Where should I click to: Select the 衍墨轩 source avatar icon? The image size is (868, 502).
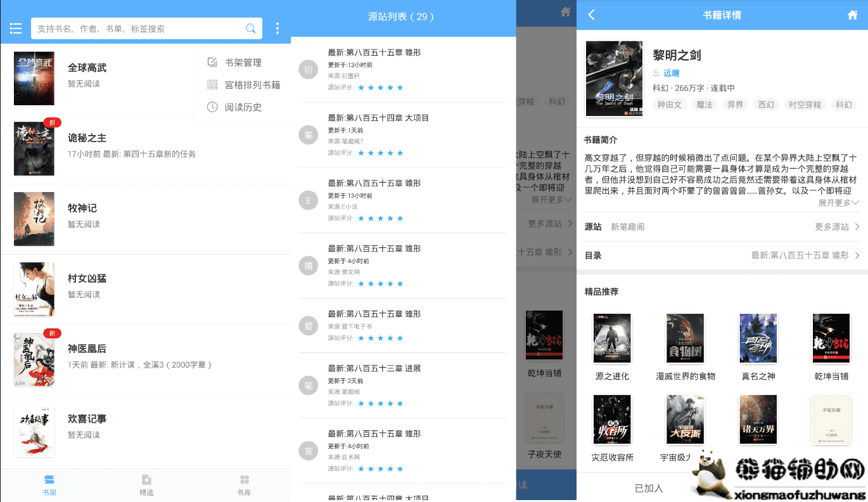pyautogui.click(x=309, y=70)
